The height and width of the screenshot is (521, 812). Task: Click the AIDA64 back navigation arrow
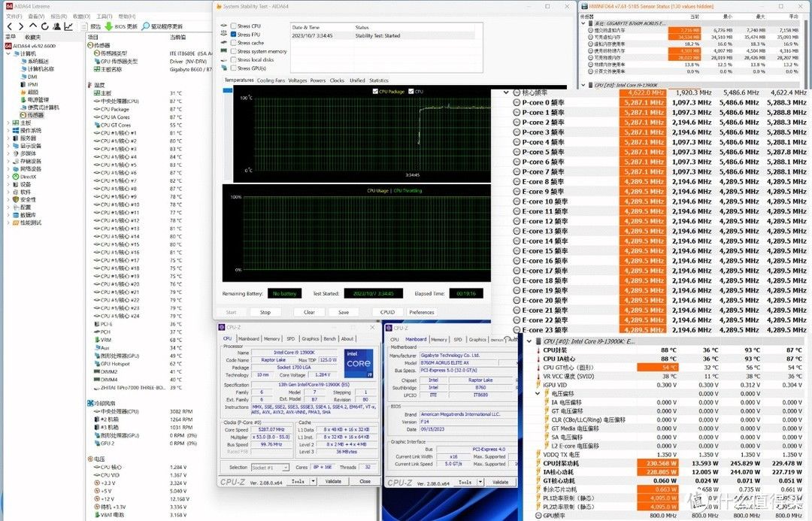10,26
